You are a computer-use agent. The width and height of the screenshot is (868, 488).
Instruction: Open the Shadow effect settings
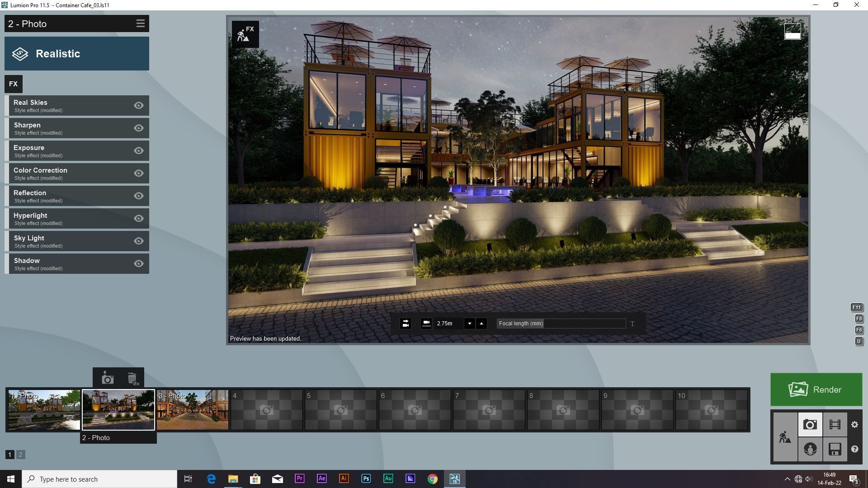(77, 263)
